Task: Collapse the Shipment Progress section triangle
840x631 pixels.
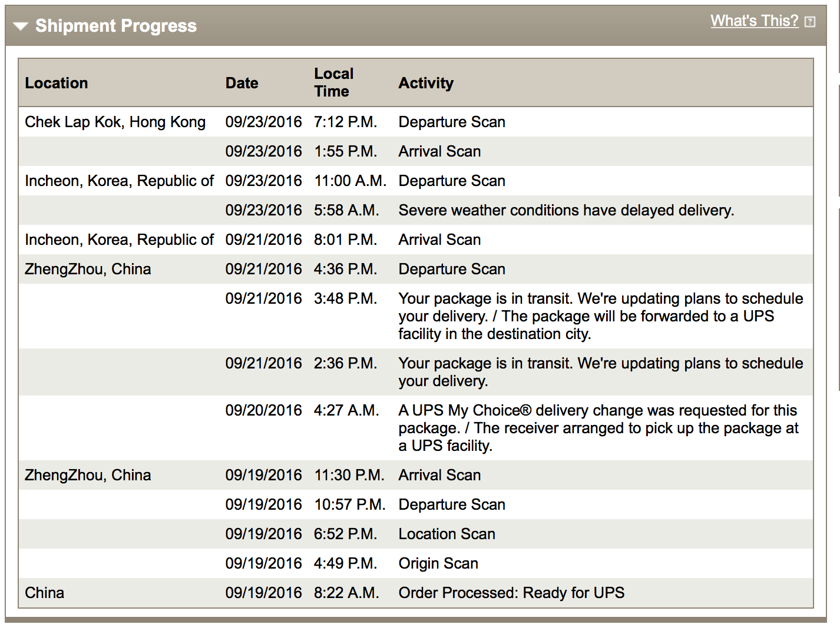Action: (21, 26)
